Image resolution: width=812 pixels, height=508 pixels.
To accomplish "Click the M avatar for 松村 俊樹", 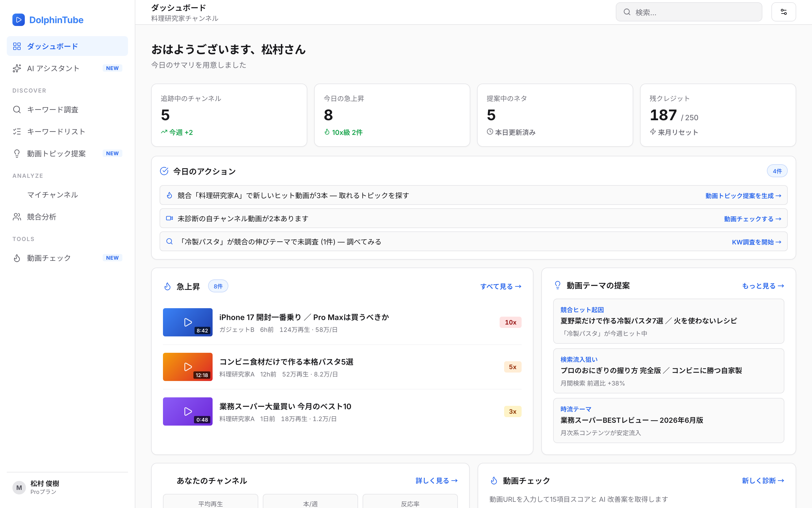I will [x=19, y=487].
